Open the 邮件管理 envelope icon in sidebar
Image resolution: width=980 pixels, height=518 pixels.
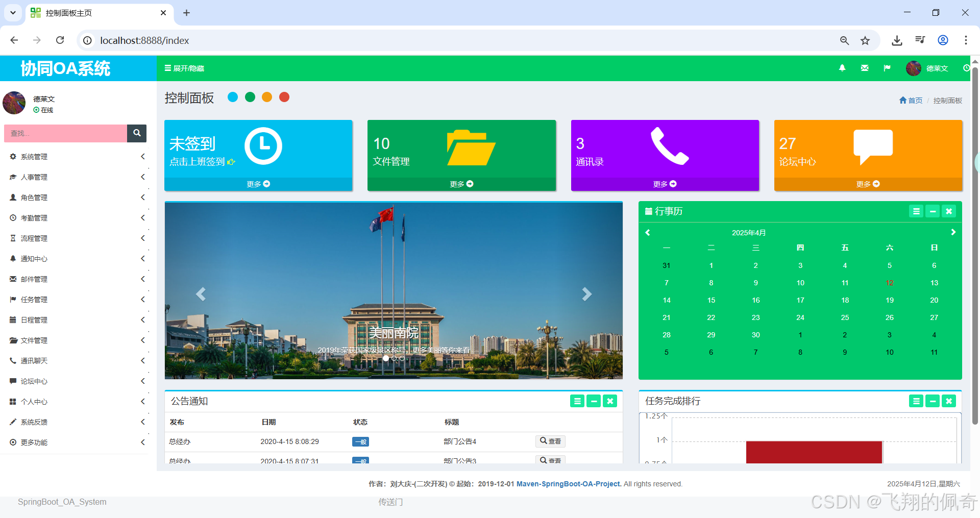(13, 279)
